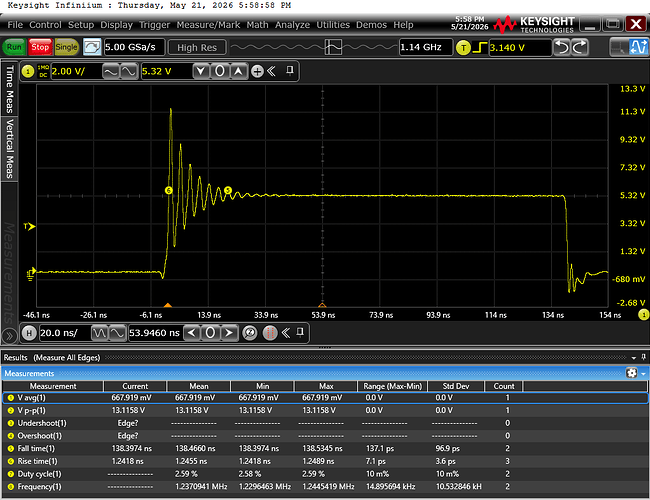The image size is (650, 500).
Task: Click the 2.00 V/ vertical scale field
Action: (x=76, y=71)
